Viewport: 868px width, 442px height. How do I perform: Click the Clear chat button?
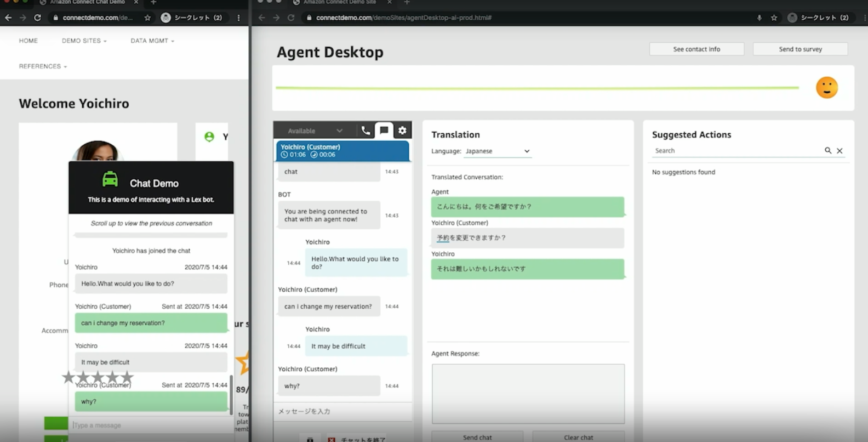(x=578, y=437)
